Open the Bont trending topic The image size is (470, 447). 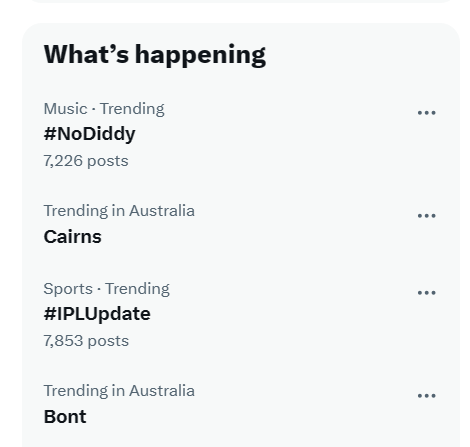65,417
